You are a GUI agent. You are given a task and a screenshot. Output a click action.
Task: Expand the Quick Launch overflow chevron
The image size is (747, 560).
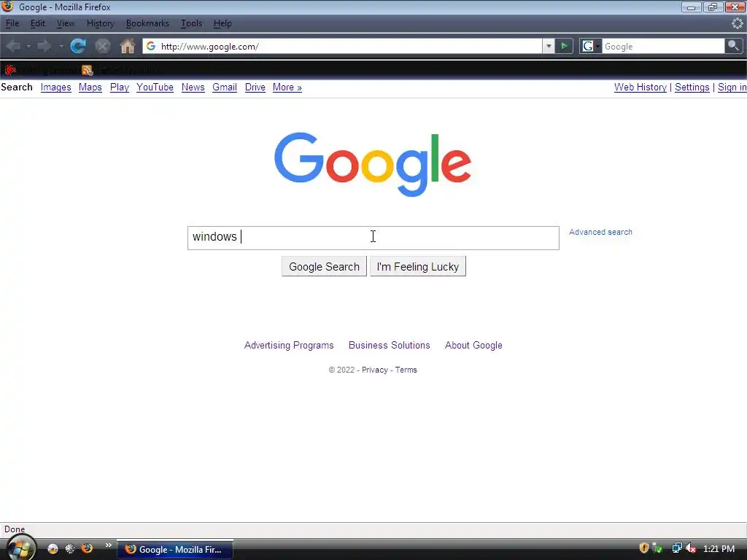(109, 545)
